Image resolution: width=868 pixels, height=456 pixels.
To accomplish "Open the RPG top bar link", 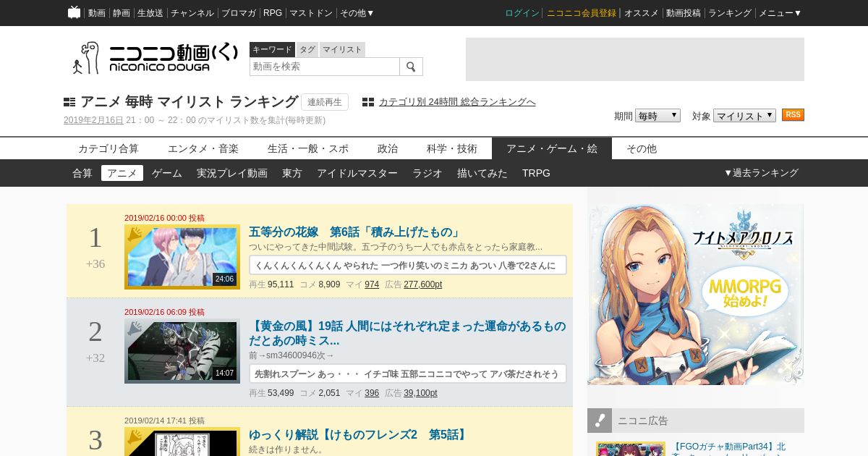I will (273, 13).
